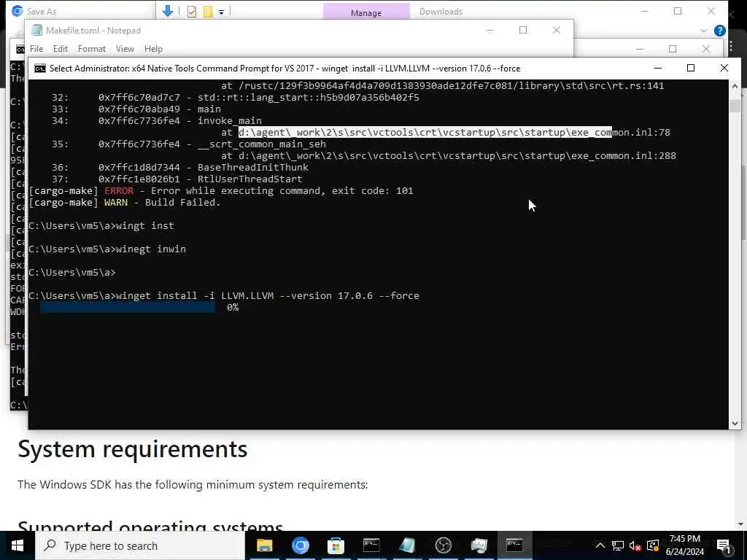
Task: Switch to the active command prompt taskbar icon
Action: (514, 545)
